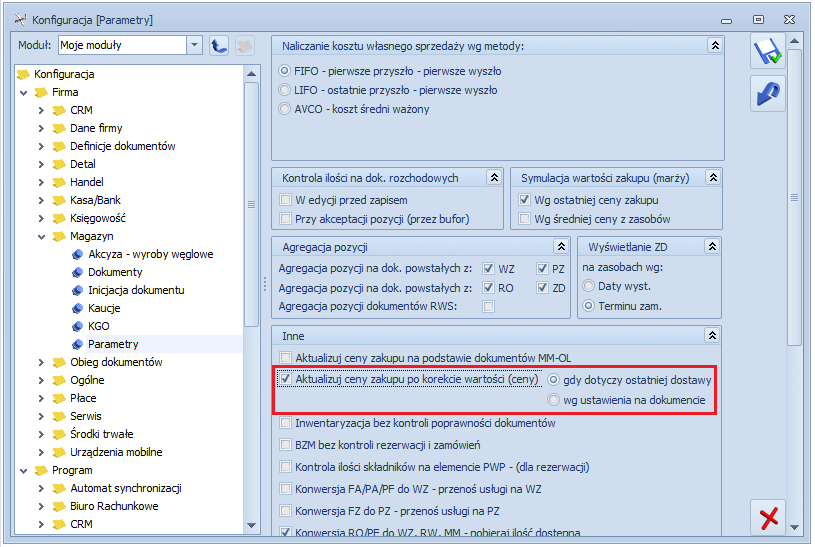
Task: Check Aktualizuj ceny zakupu na podstawie MM-OL
Action: point(285,358)
